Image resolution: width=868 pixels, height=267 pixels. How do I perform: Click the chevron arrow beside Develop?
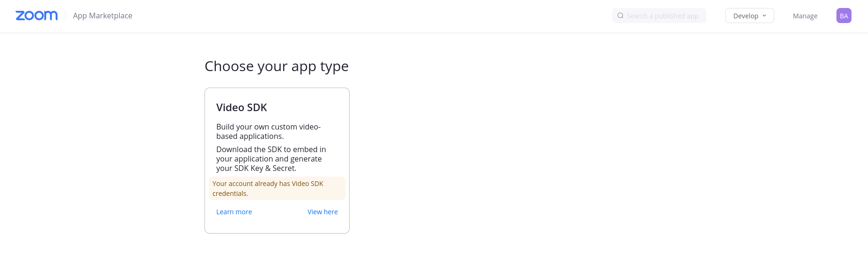click(x=764, y=16)
